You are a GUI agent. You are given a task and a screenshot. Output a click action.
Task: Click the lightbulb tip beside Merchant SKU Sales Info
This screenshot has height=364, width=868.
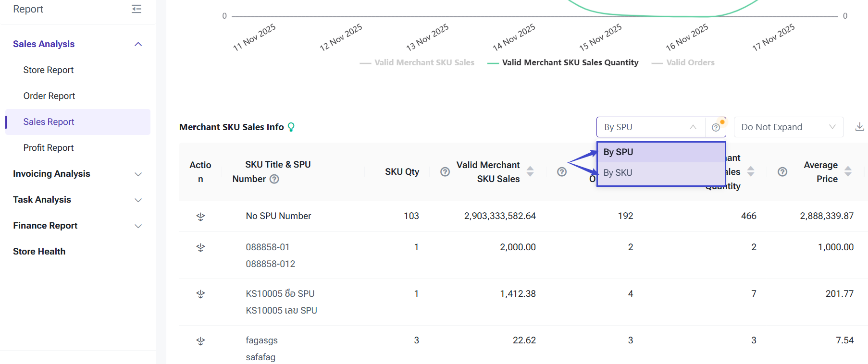pyautogui.click(x=291, y=127)
